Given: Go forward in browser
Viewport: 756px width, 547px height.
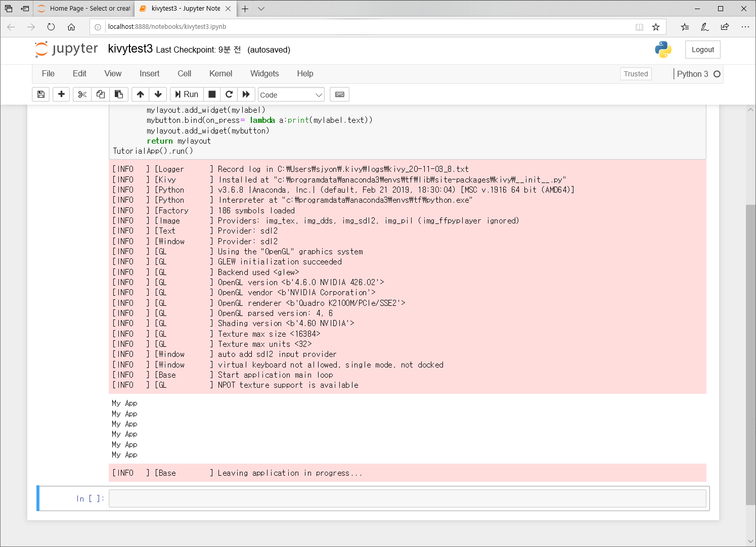Looking at the screenshot, I should click(31, 27).
